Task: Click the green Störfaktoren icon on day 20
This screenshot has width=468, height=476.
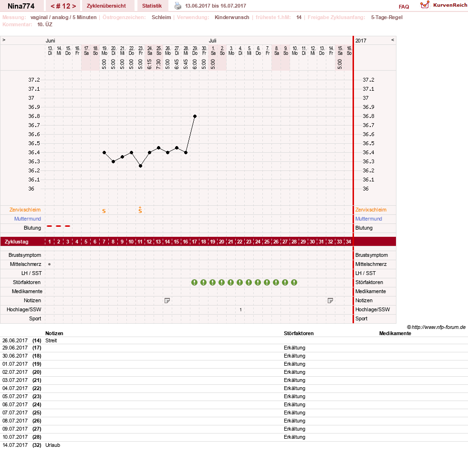Action: coord(222,282)
